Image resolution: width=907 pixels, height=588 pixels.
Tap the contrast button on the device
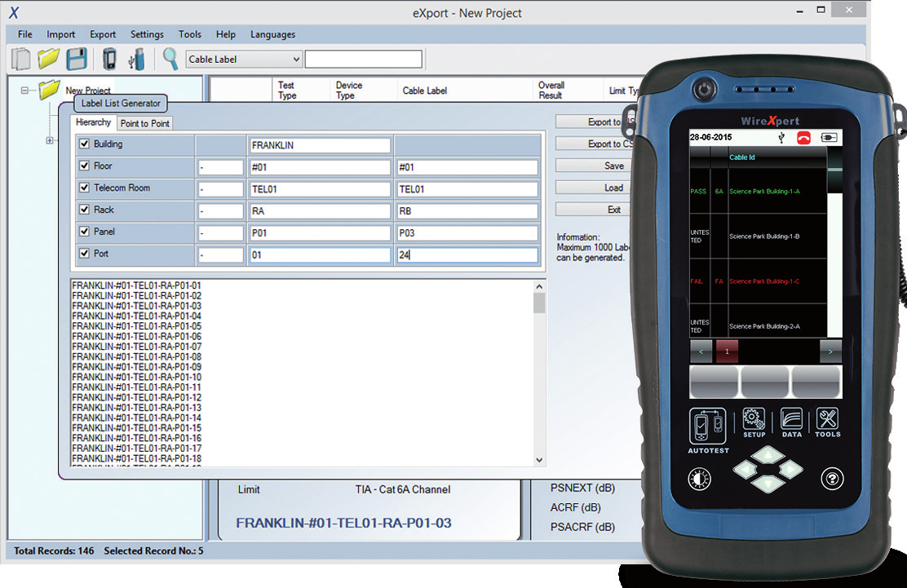pos(699,480)
